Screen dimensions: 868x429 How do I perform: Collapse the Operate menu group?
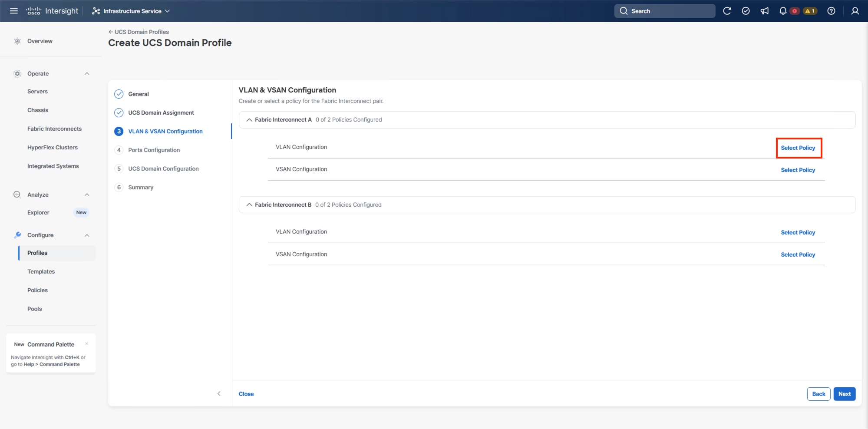(87, 74)
